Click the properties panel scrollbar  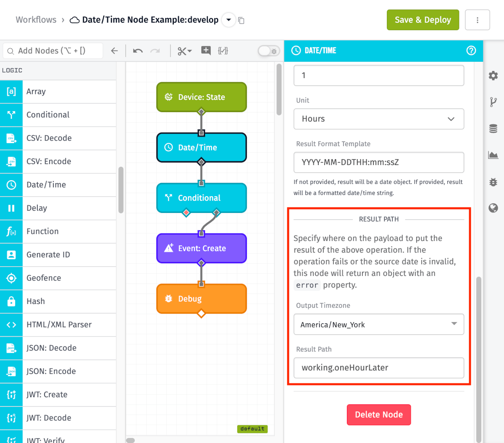click(479, 359)
